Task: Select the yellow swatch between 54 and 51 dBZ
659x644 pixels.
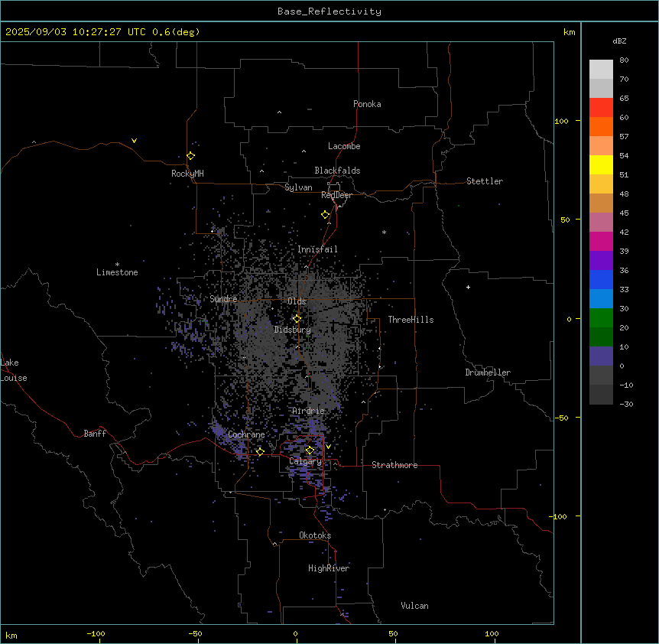Action: pos(601,165)
